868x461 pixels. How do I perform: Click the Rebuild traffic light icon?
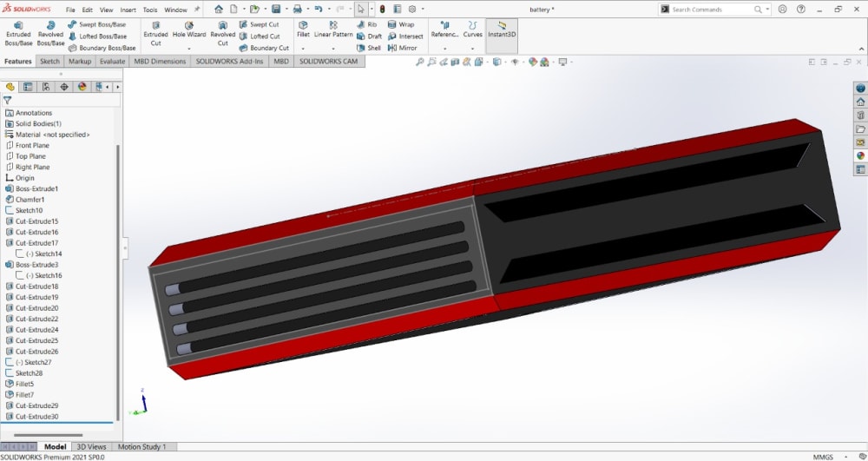[382, 9]
